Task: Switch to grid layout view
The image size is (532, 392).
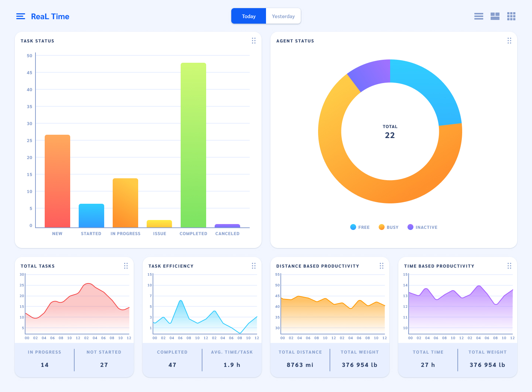Action: (x=511, y=16)
